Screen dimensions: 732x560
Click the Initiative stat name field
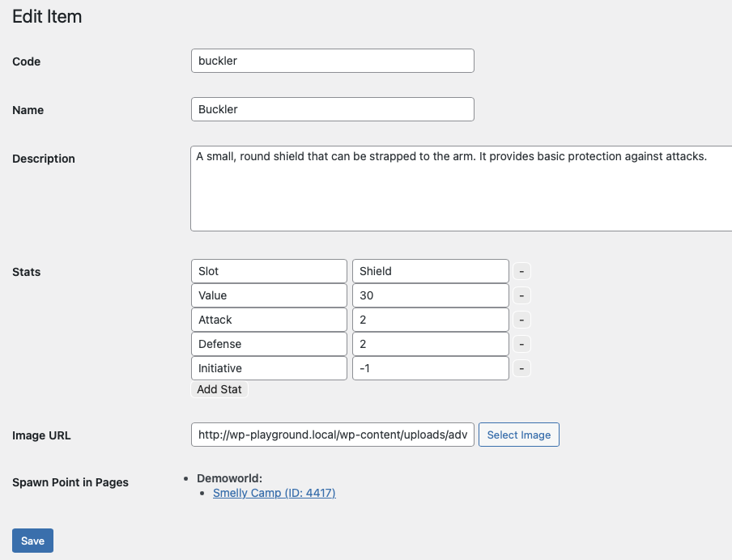point(269,368)
